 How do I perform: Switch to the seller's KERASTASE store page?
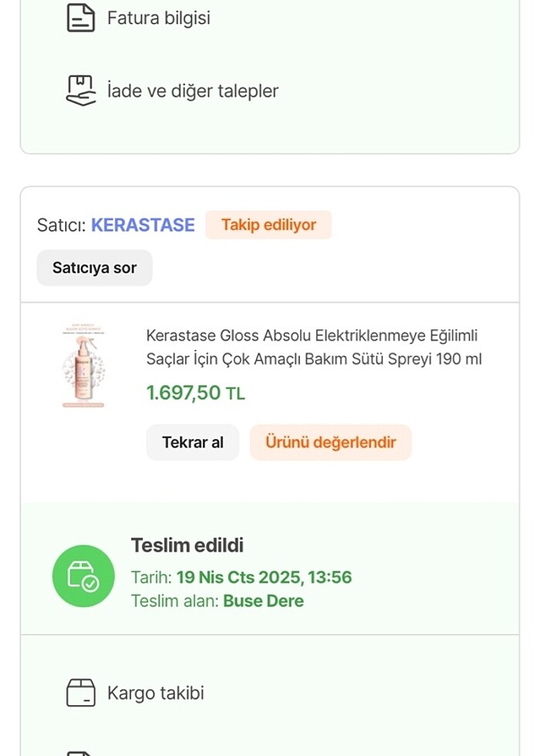143,224
